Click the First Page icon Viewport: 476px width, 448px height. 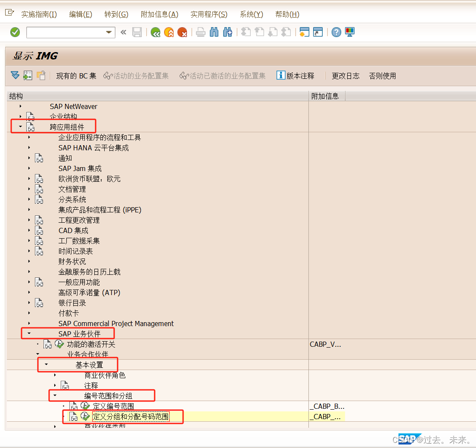[x=246, y=32]
